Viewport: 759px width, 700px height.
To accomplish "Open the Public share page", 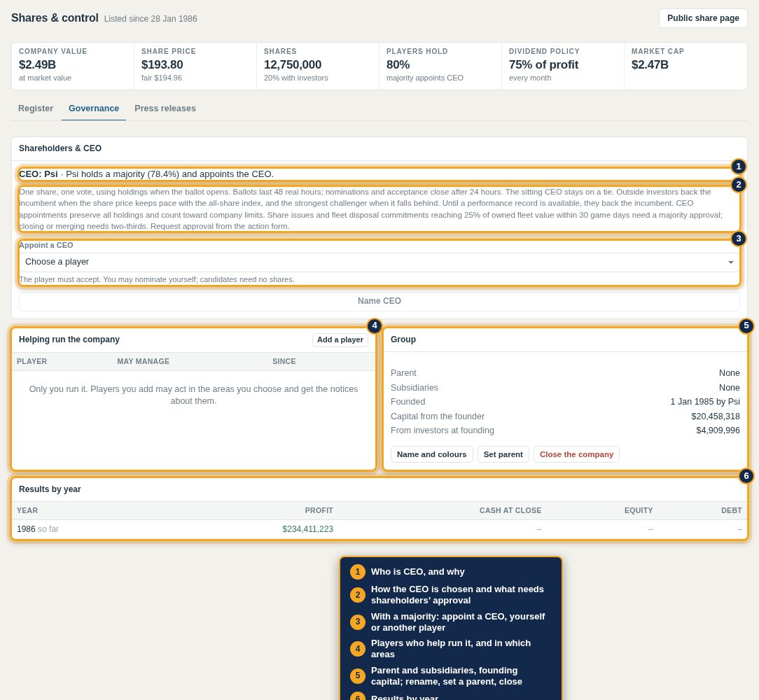I will click(703, 18).
